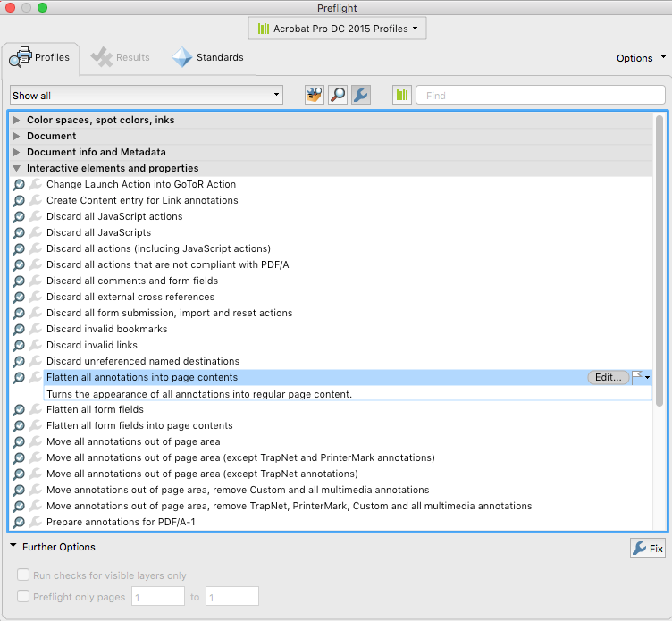672x621 pixels.
Task: Click the Edit... button on selected fixup
Action: 608,377
